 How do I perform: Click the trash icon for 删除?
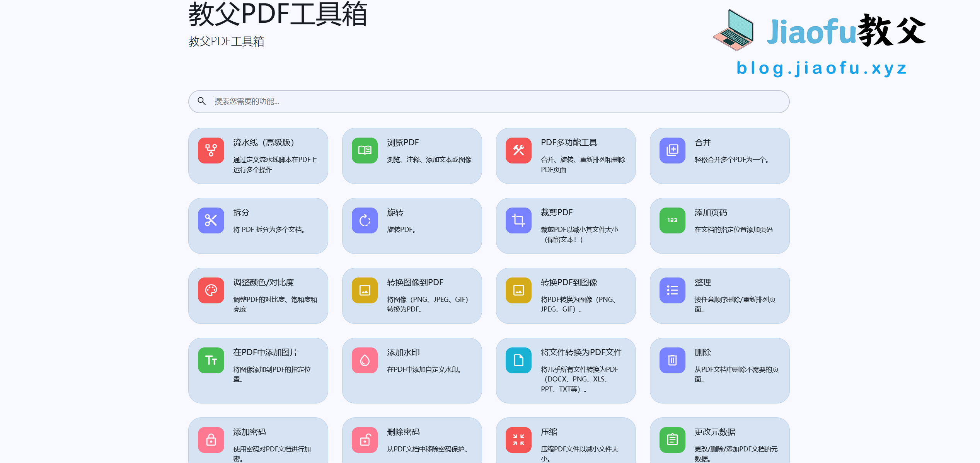coord(672,360)
